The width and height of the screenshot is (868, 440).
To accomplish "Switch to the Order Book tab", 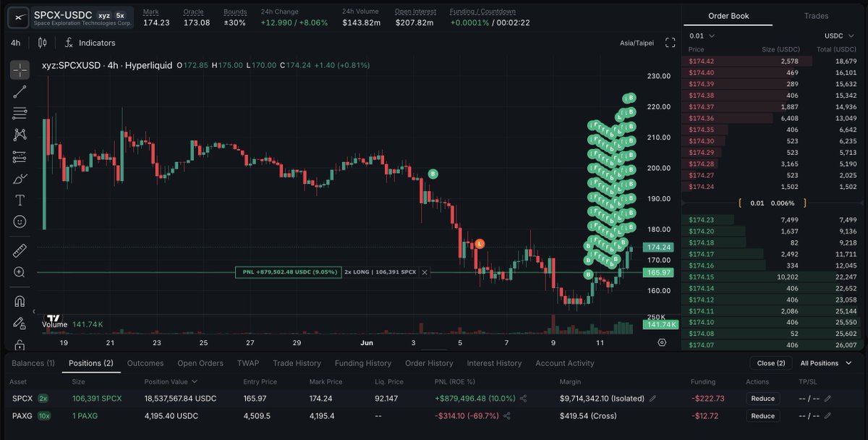I will tap(728, 16).
